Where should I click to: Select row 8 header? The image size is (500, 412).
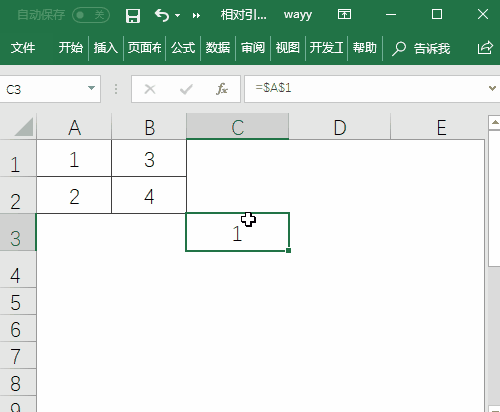pyautogui.click(x=18, y=382)
